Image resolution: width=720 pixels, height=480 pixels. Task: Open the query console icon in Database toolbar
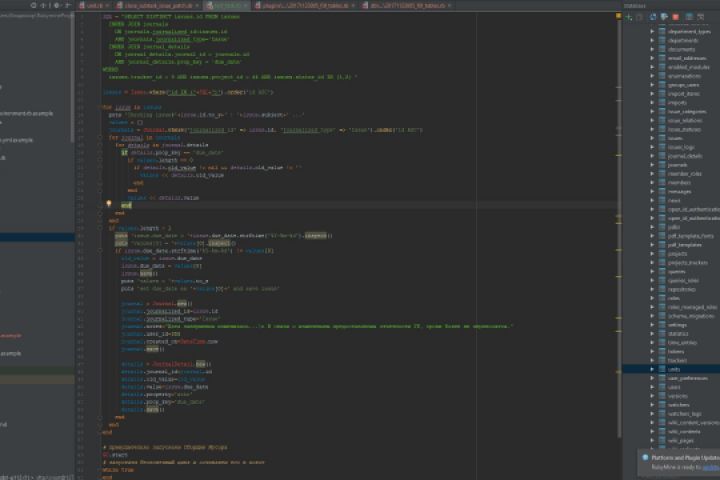click(x=701, y=17)
